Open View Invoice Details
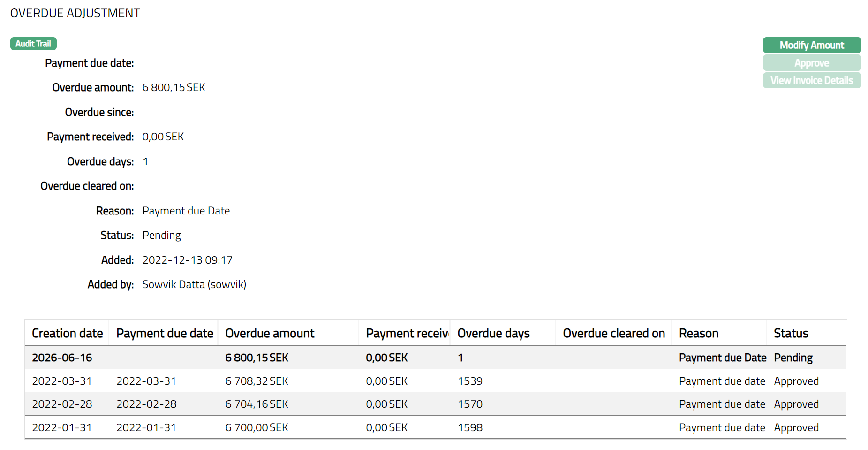Screen dimensions: 868x450 point(811,80)
